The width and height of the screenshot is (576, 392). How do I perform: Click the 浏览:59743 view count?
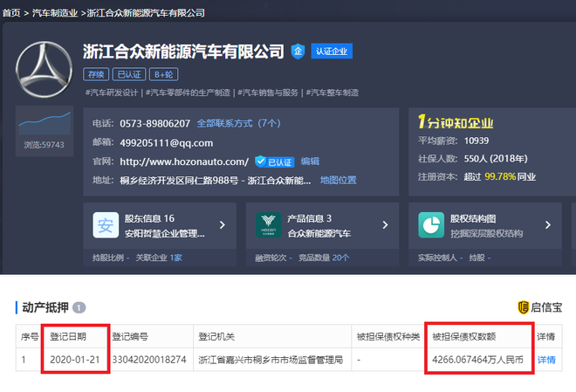[45, 145]
